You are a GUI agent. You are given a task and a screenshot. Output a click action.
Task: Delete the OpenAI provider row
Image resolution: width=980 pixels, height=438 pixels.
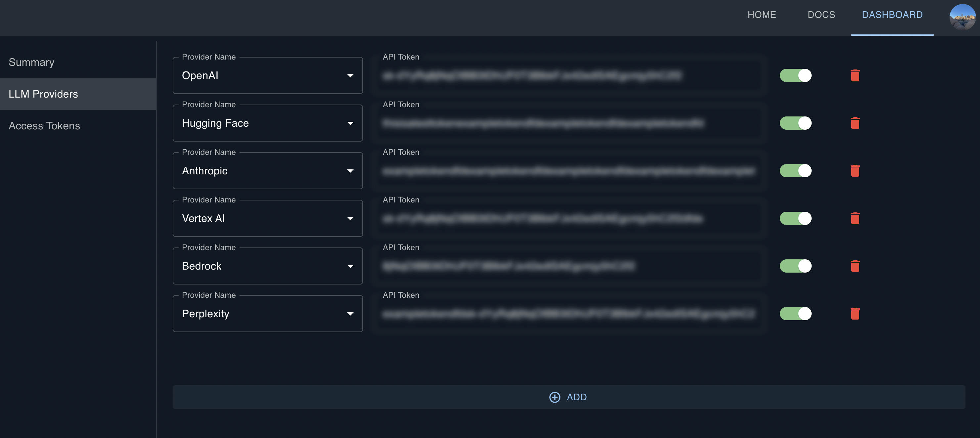[855, 75]
